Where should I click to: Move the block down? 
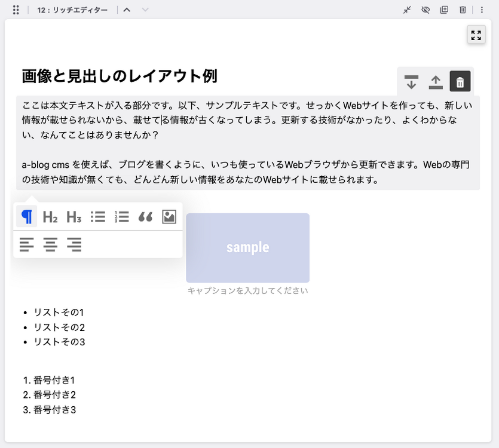411,81
